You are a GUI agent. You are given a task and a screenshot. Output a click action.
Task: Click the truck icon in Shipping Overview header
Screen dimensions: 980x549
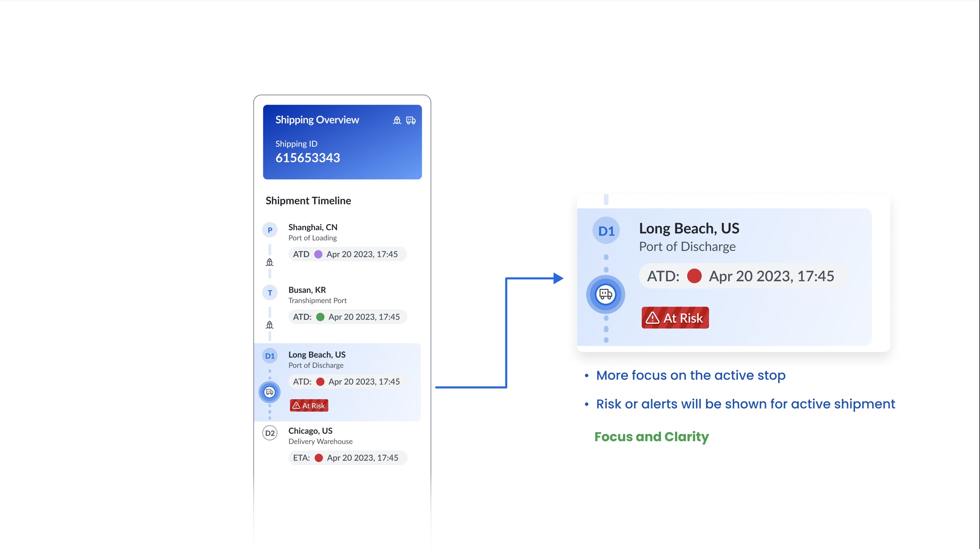pyautogui.click(x=411, y=120)
